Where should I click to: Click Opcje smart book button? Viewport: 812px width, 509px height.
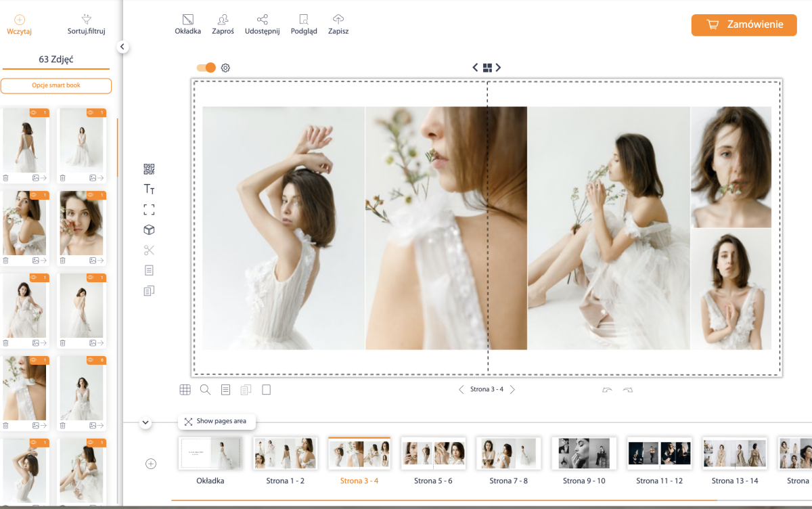pyautogui.click(x=55, y=86)
